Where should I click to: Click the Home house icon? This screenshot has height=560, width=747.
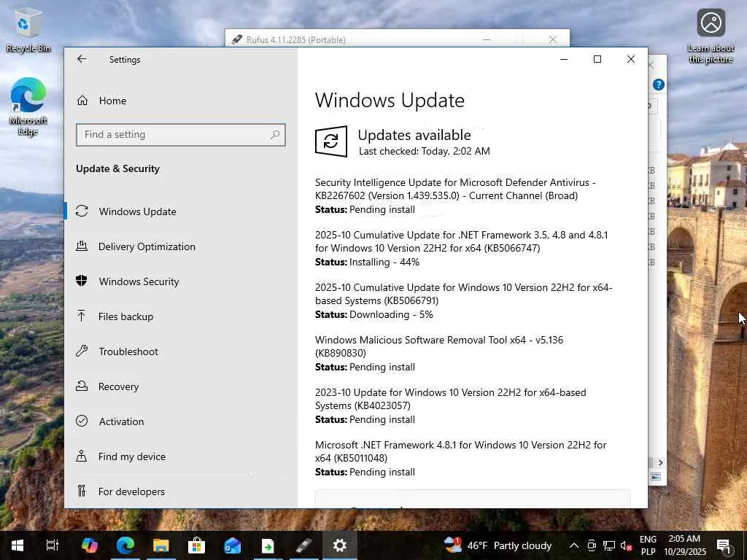[82, 101]
